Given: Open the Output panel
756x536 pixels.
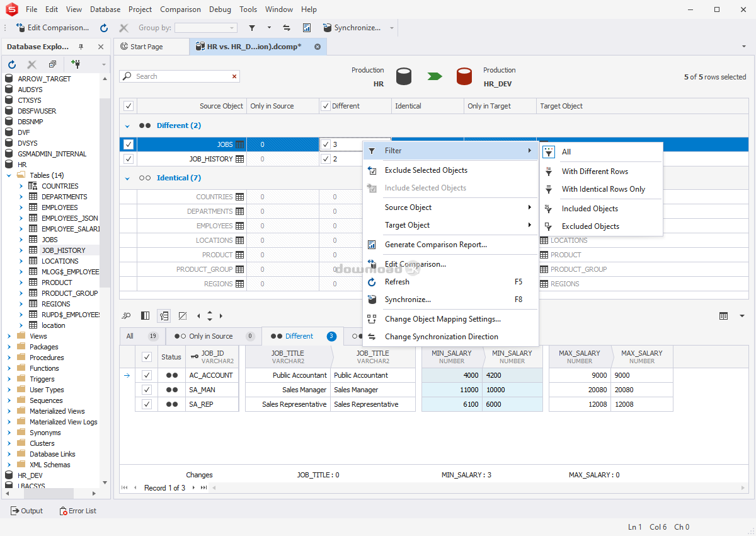Looking at the screenshot, I should click(27, 511).
